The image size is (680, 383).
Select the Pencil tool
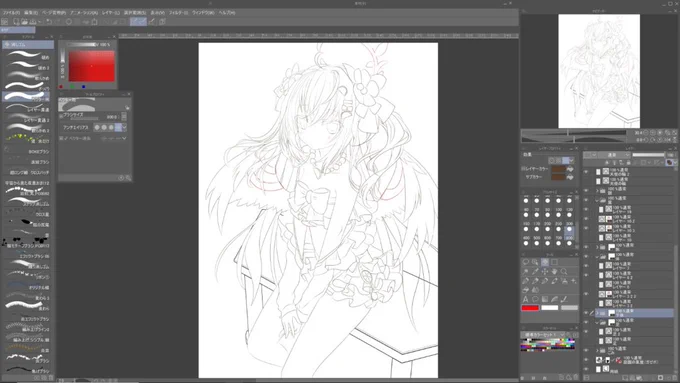[x=535, y=281]
